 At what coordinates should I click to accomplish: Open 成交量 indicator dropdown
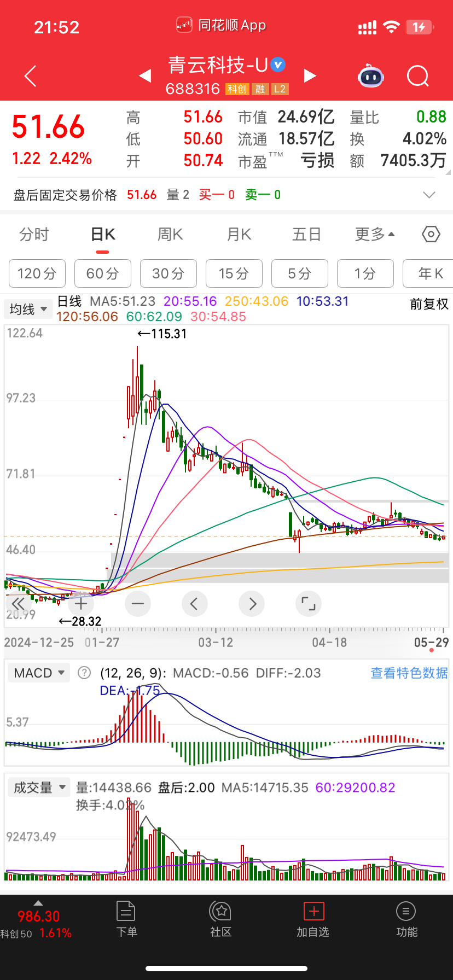click(x=39, y=787)
